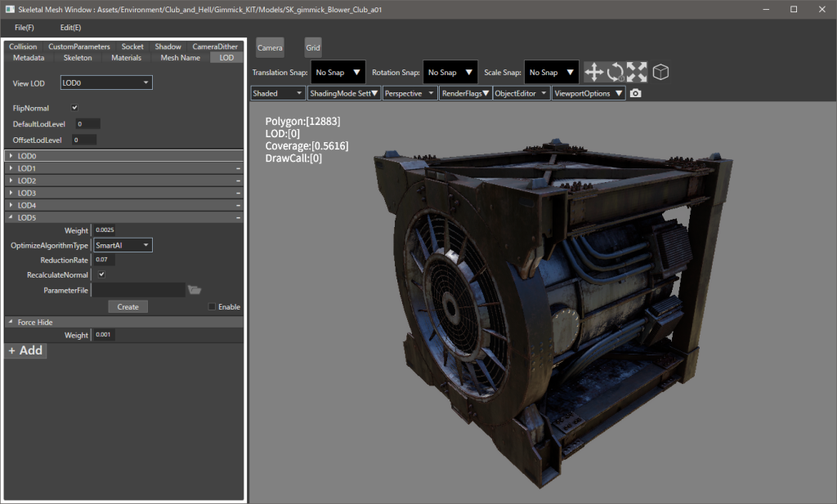Open the File(F) menu
Viewport: 837px width, 504px height.
(25, 28)
